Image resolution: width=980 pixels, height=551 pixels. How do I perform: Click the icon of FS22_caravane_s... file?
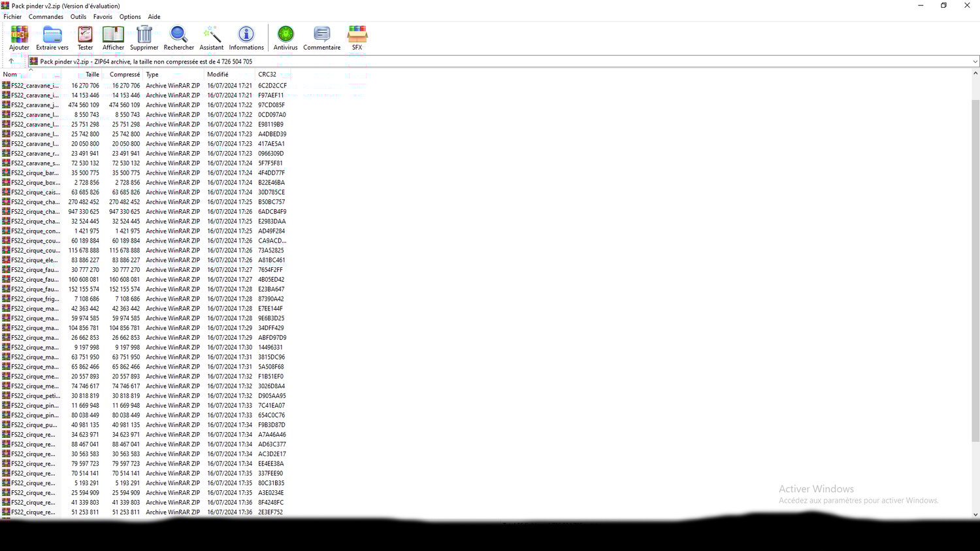click(6, 163)
